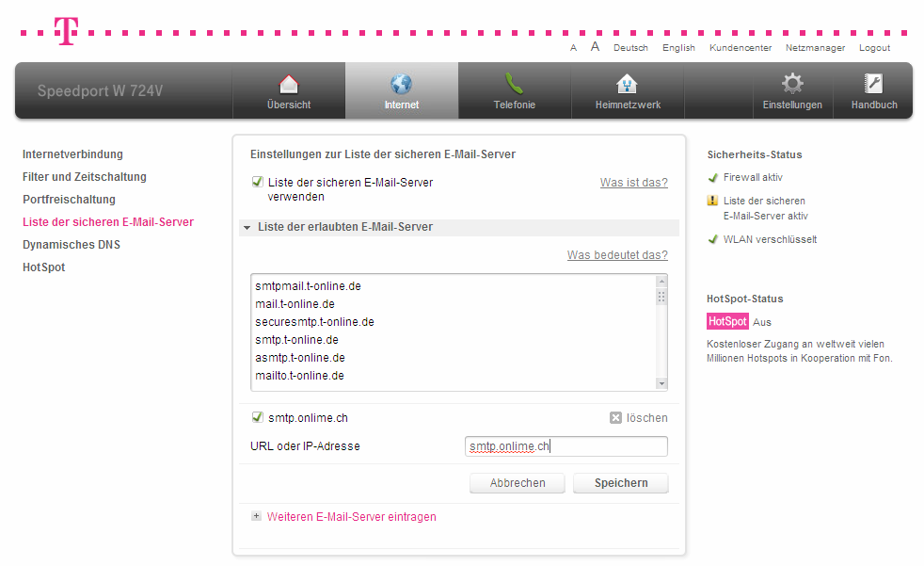This screenshot has width=924, height=566.
Task: Open the Netzmanager link
Action: pyautogui.click(x=815, y=48)
